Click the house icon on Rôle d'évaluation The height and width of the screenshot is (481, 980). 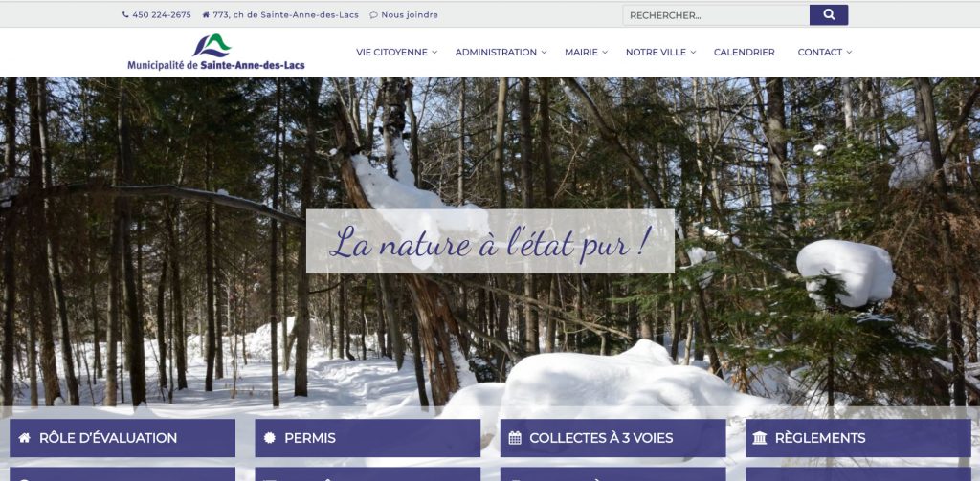pos(24,438)
